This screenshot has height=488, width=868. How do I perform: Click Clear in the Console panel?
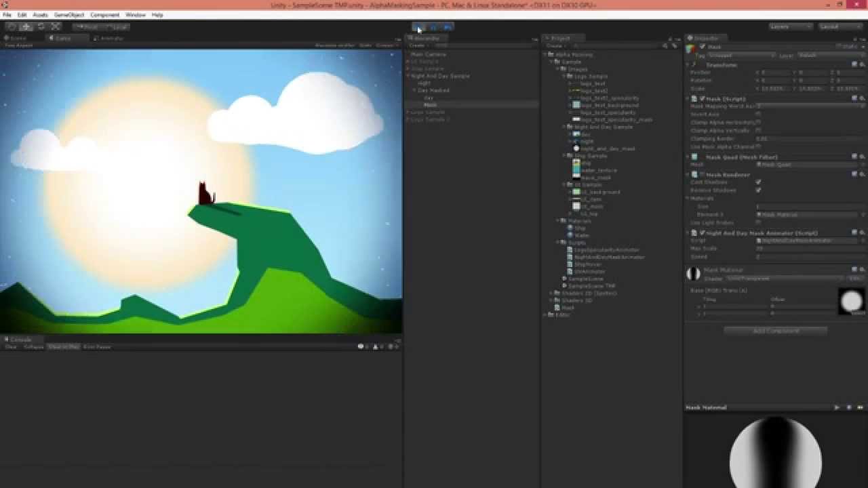point(11,346)
